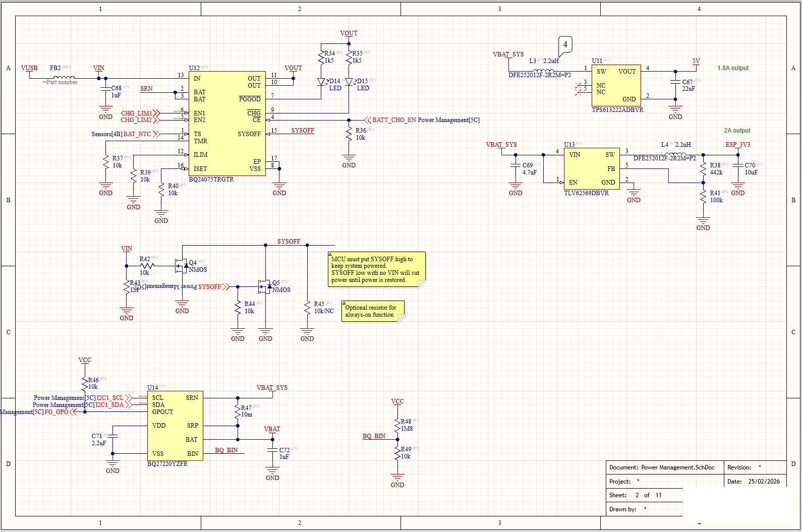Viewport: 802px width, 532px height.
Task: Select the SYSOFF note about MCU power
Action: tap(377, 269)
